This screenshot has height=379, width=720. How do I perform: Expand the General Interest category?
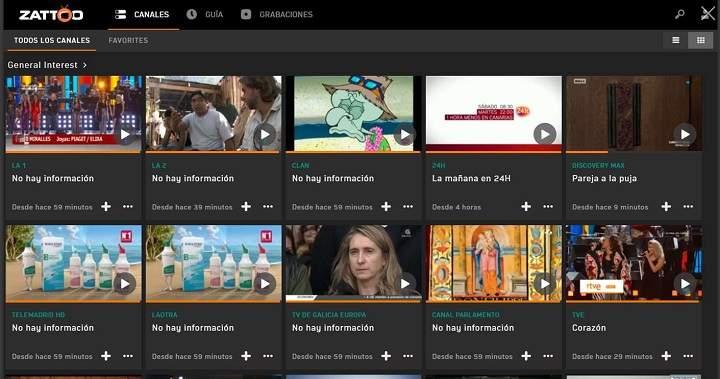[47, 65]
